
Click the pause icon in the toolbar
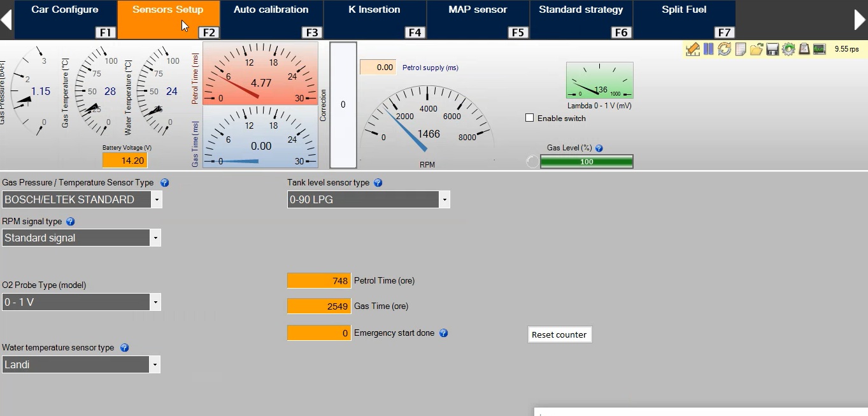pyautogui.click(x=708, y=49)
